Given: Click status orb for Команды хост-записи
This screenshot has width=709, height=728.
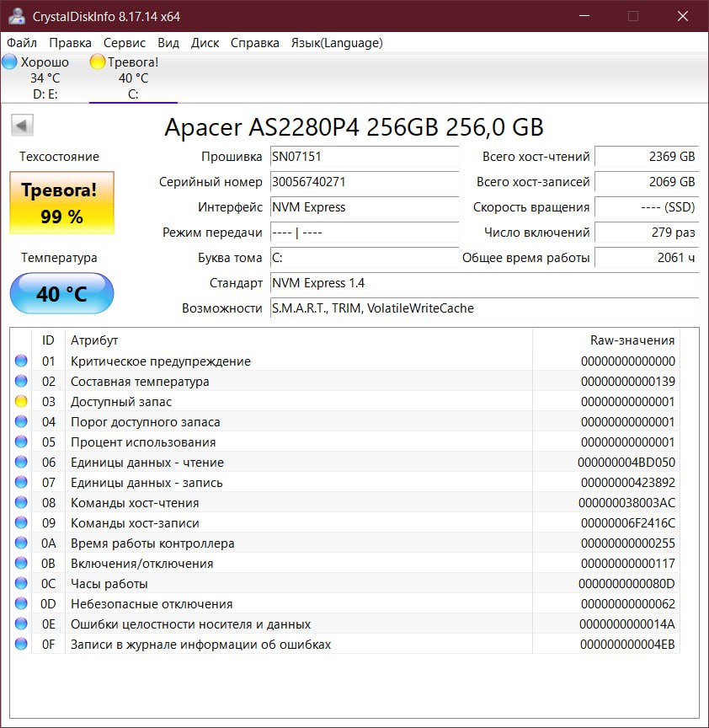Looking at the screenshot, I should (21, 522).
